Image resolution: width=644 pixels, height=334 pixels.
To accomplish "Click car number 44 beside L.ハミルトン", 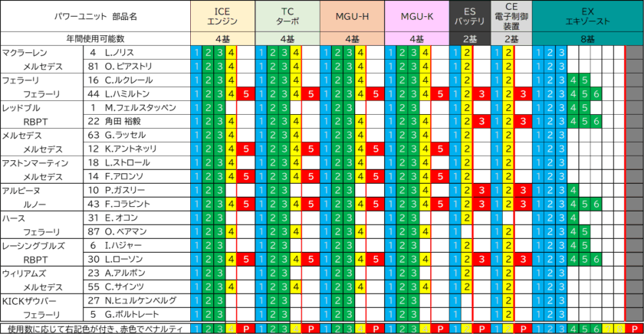I will tap(94, 94).
